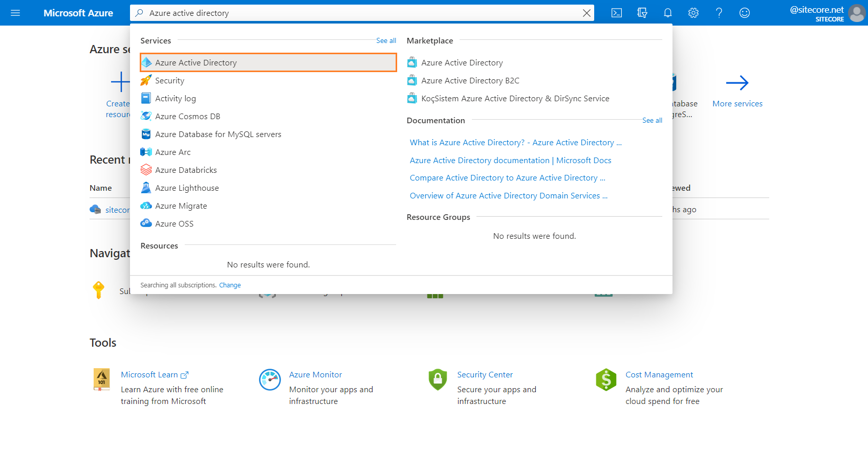Screen dimensions: 868x450
Task: Click the Create a resource plus icon
Action: 121,82
